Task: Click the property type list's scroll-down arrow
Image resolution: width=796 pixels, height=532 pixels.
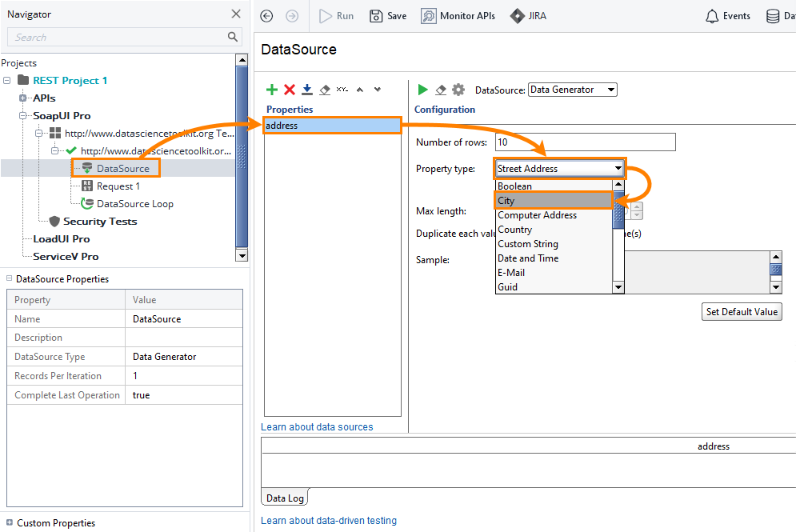Action: pyautogui.click(x=618, y=287)
